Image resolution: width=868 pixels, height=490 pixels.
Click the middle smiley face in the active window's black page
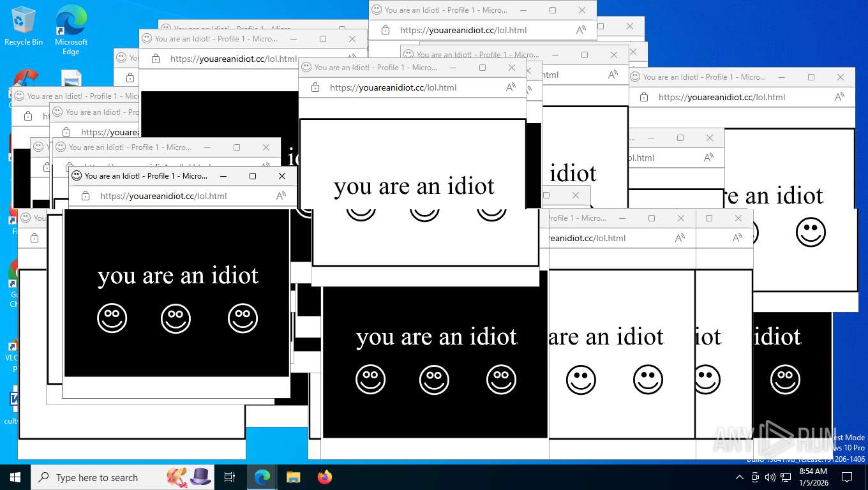tap(176, 318)
